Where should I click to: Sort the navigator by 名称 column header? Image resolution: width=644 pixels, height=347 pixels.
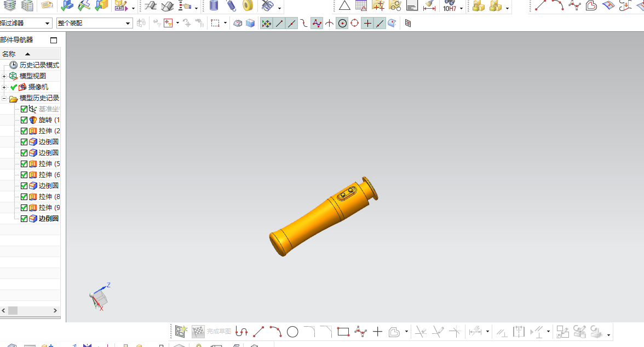(x=30, y=54)
